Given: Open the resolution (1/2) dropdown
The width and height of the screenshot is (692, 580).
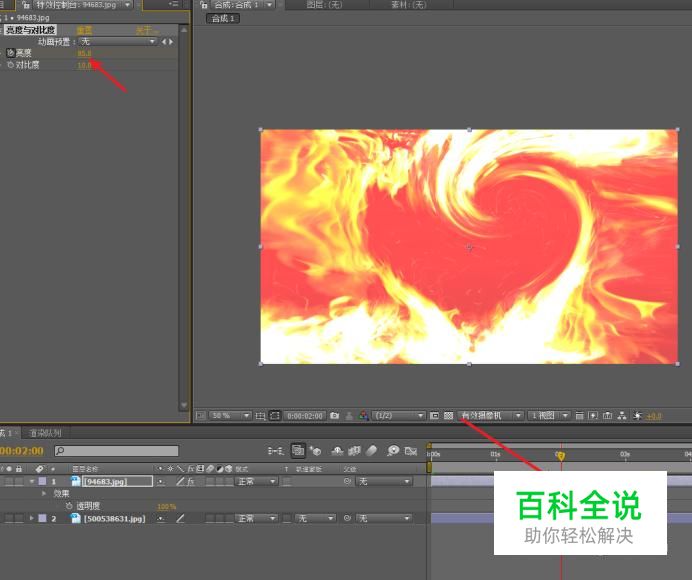Looking at the screenshot, I should click(x=399, y=415).
